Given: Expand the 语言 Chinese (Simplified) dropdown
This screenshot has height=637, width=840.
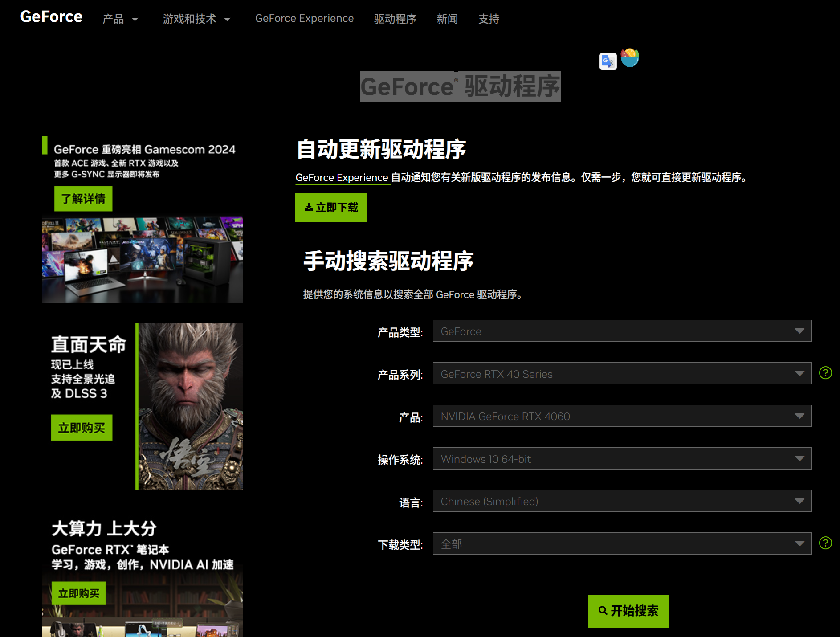Looking at the screenshot, I should tap(622, 501).
